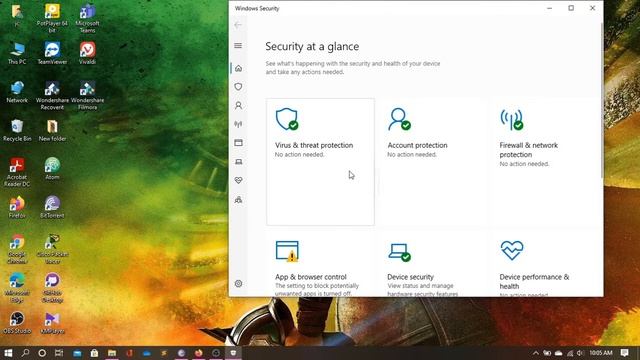Open Virus & threat protection shield in sidebar
Viewport: 640px width, 360px height.
(x=238, y=87)
